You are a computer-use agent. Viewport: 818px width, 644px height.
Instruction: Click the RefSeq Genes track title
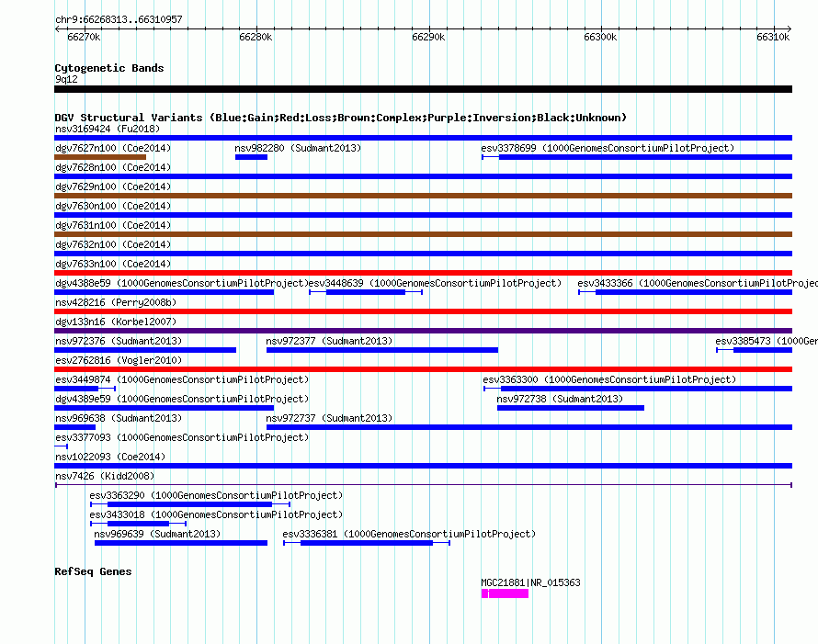pos(93,571)
